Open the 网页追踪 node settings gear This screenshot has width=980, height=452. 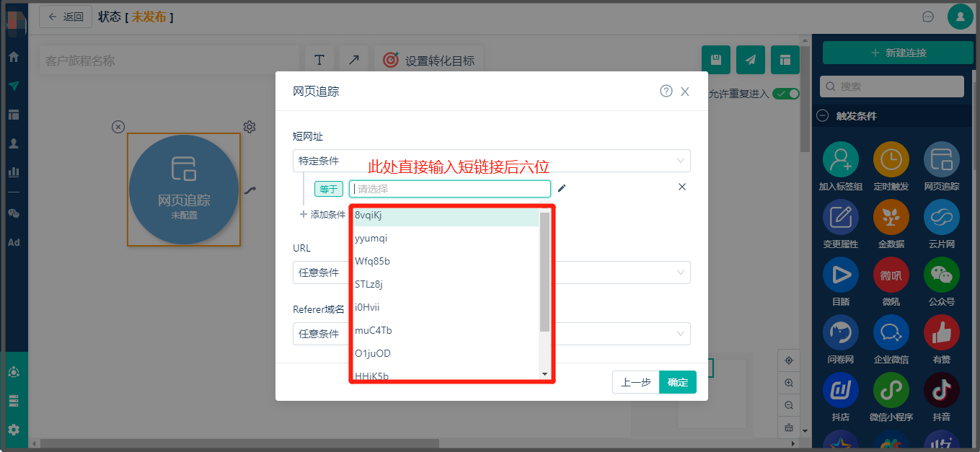(250, 127)
